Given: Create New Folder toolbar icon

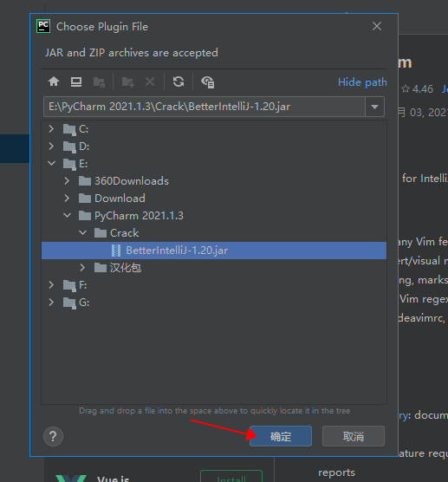Looking at the screenshot, I should [x=128, y=82].
